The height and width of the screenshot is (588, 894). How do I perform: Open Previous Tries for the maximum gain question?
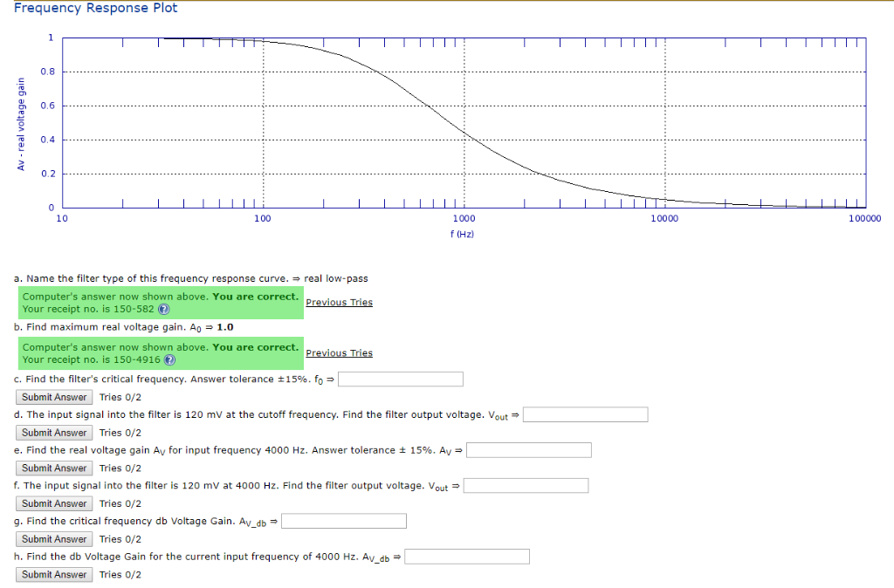pos(340,352)
